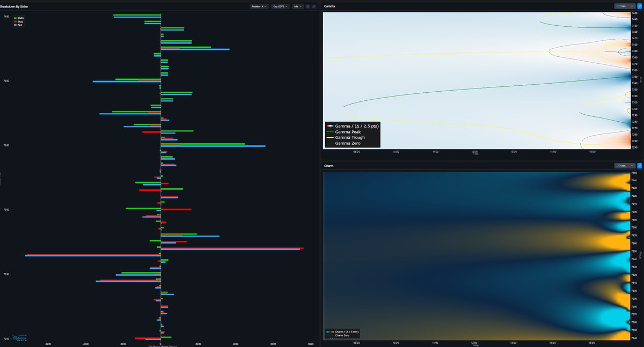Click the 12:00 label on Gamma time axis
644x347 pixels.
click(474, 152)
